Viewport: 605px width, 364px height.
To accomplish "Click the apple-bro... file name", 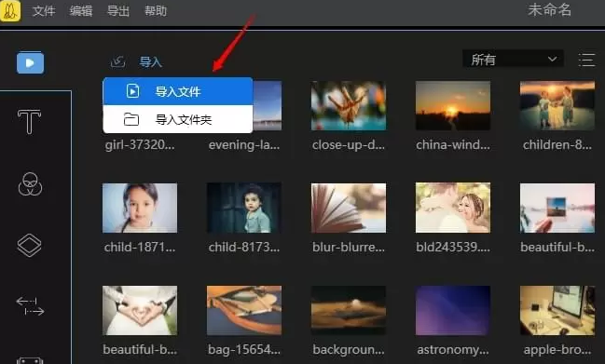I will (x=557, y=350).
